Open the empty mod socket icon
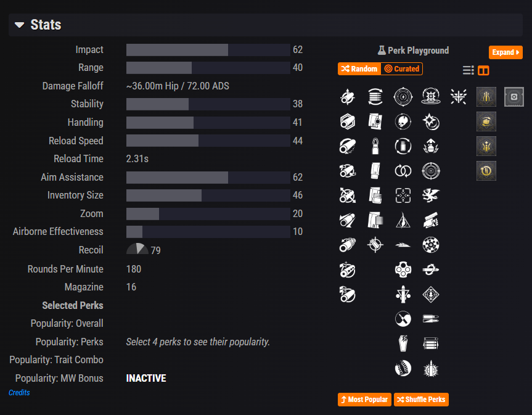This screenshot has width=532, height=415. pos(514,96)
